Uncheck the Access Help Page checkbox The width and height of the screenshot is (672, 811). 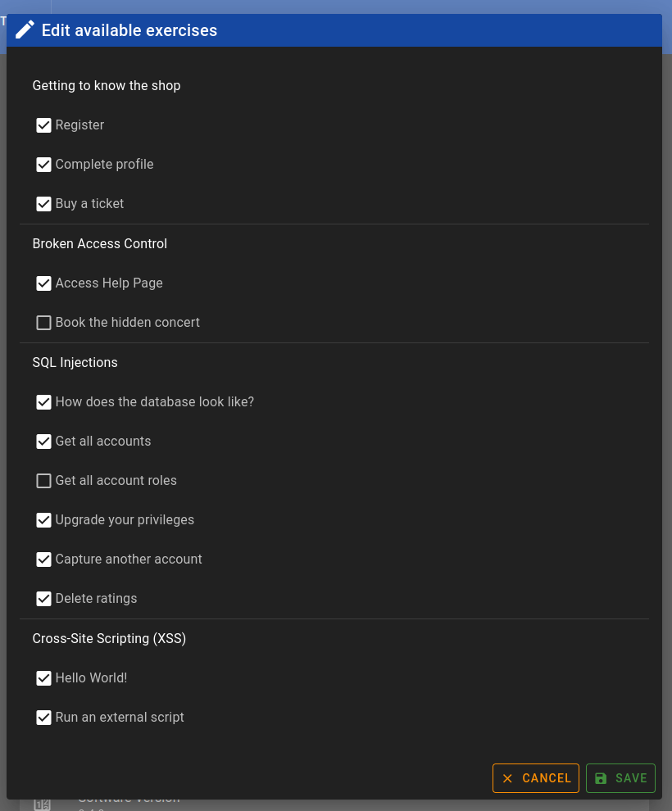click(44, 283)
